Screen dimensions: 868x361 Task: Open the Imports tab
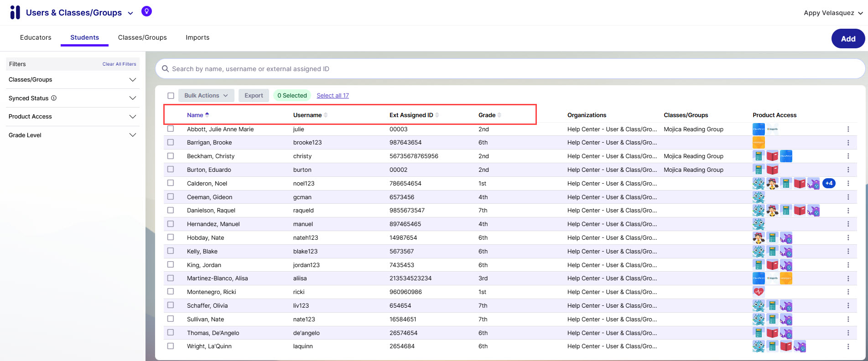(x=198, y=37)
